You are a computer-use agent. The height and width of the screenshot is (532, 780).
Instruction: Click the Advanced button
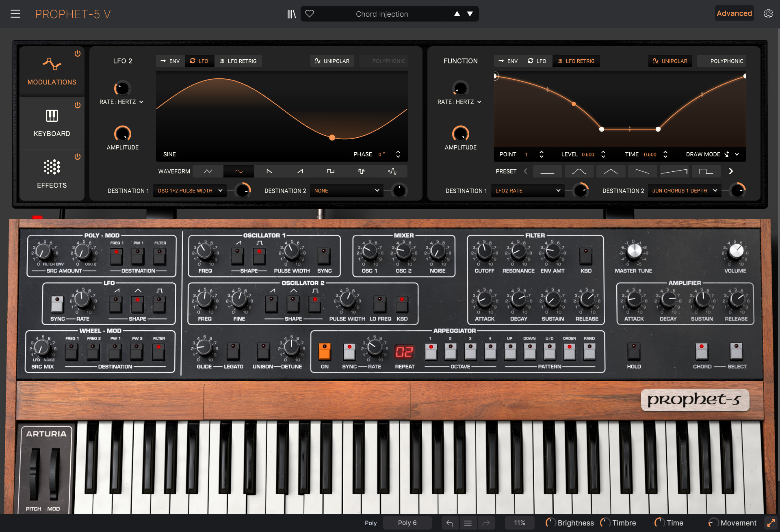click(x=734, y=13)
